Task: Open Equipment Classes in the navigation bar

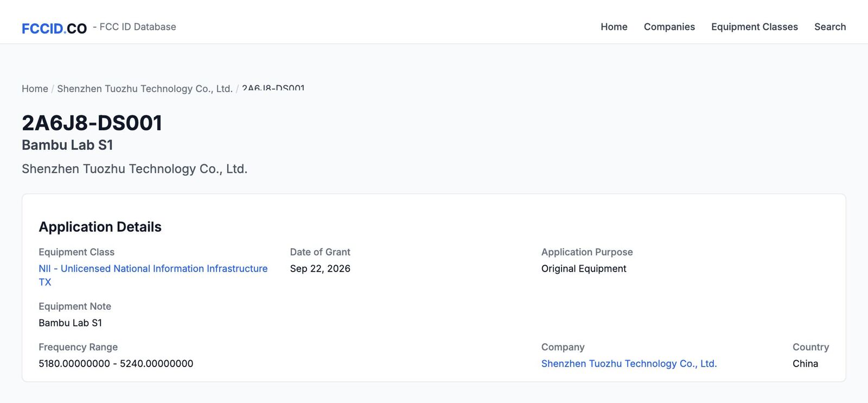Action: (754, 27)
